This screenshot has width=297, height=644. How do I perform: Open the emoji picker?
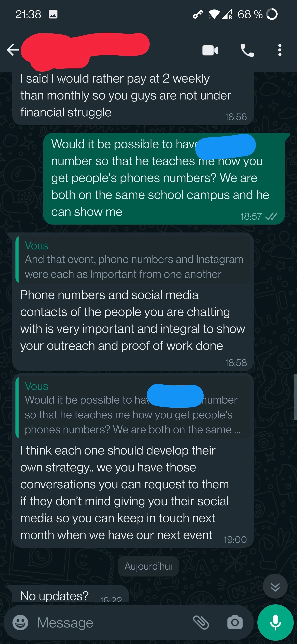(20, 622)
